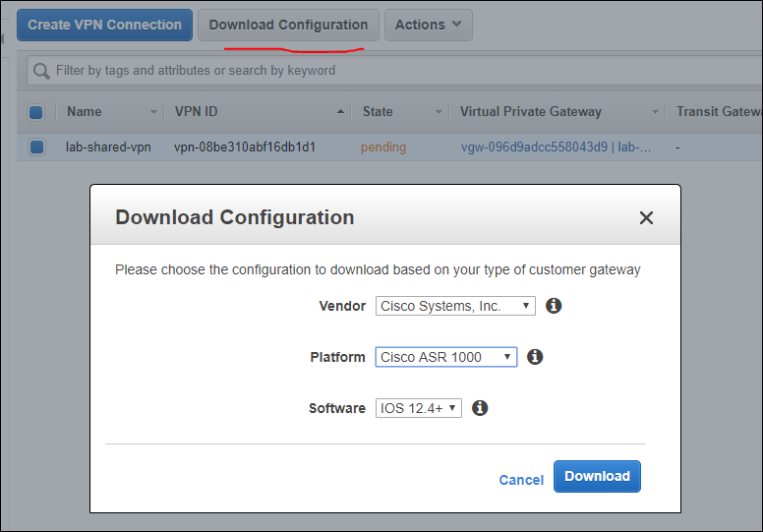Open the Platform dropdown
Viewport: 763px width, 532px height.
[446, 357]
